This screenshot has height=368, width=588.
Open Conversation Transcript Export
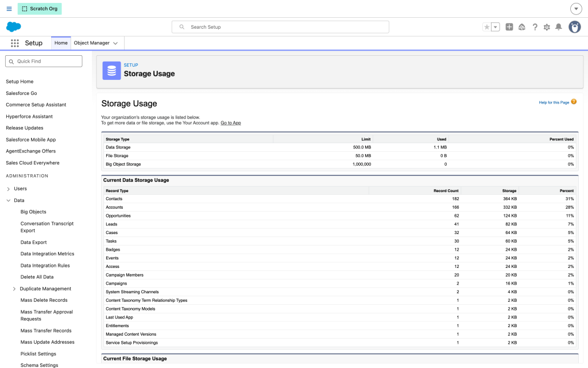[x=47, y=227]
